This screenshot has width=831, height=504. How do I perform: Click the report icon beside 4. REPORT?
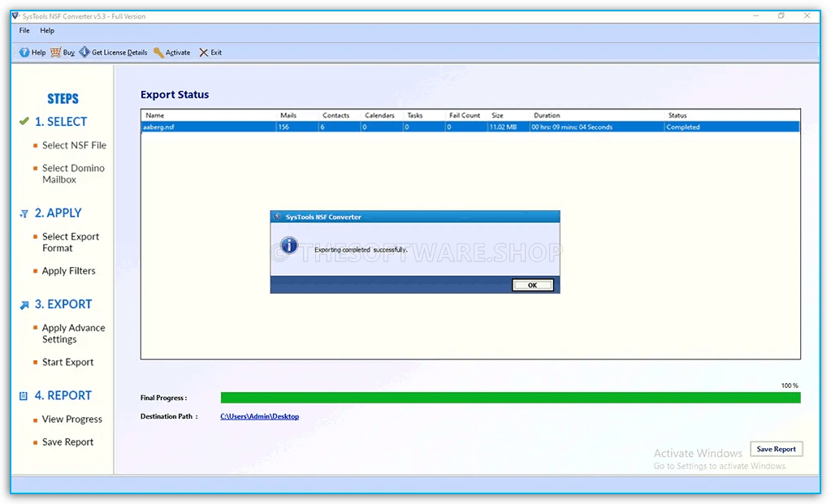pos(24,396)
